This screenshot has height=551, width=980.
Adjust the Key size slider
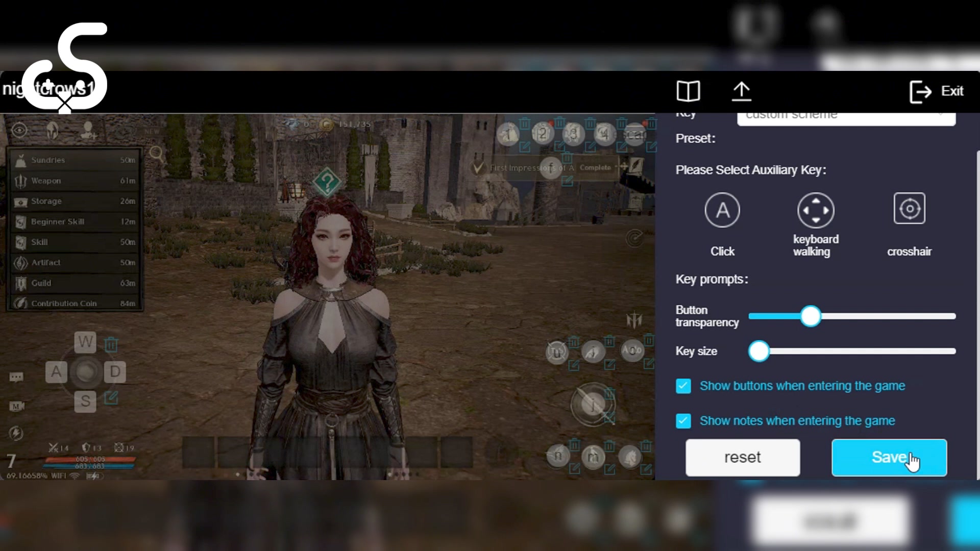pos(759,351)
